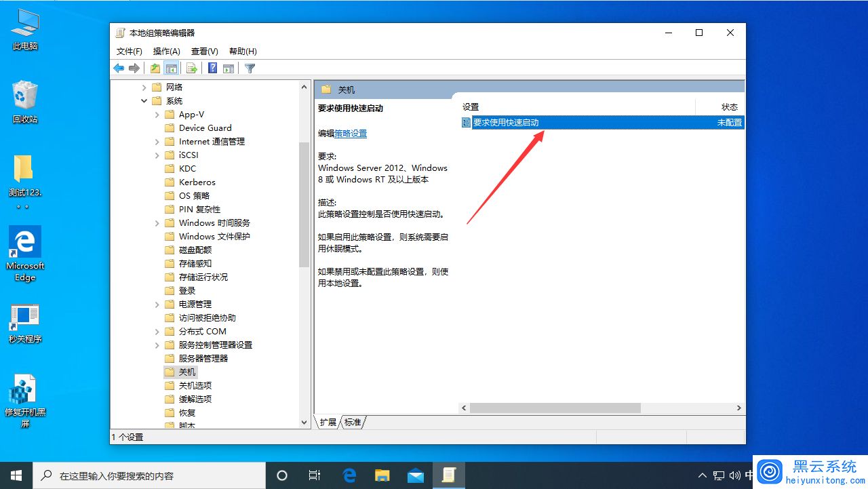Launch Edge from the taskbar
This screenshot has width=868, height=489.
349,475
